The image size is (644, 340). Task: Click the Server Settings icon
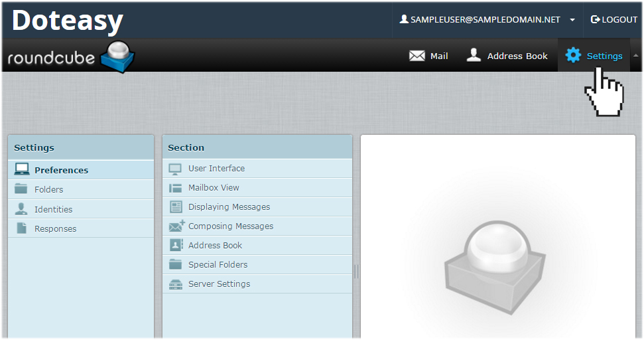[x=175, y=284]
